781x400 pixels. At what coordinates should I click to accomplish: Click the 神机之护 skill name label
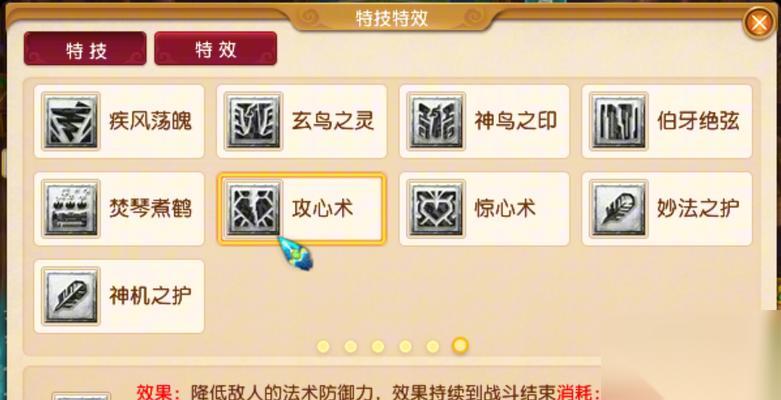pyautogui.click(x=150, y=296)
